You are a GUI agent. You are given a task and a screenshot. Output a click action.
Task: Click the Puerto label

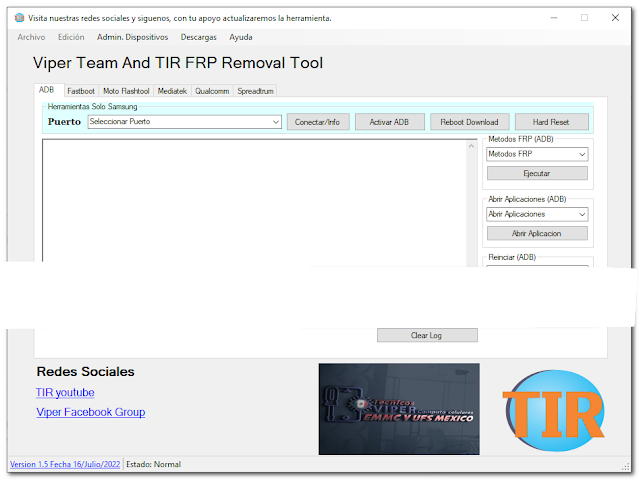pyautogui.click(x=64, y=121)
